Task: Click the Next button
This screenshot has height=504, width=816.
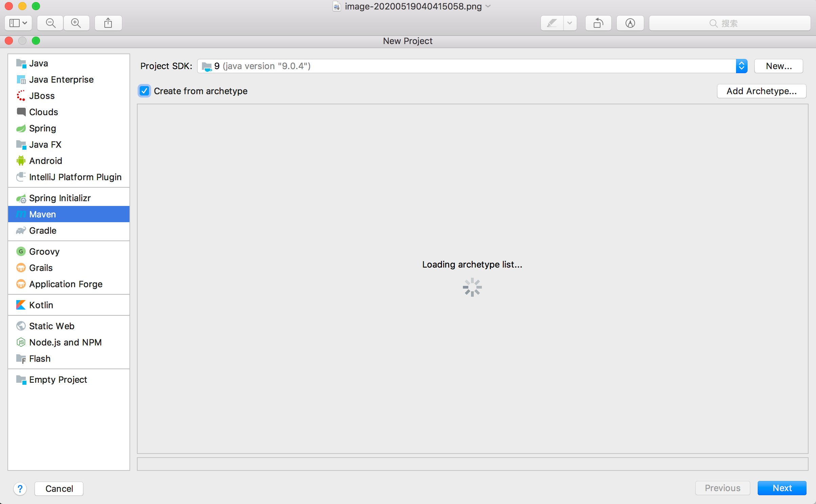Action: click(782, 488)
